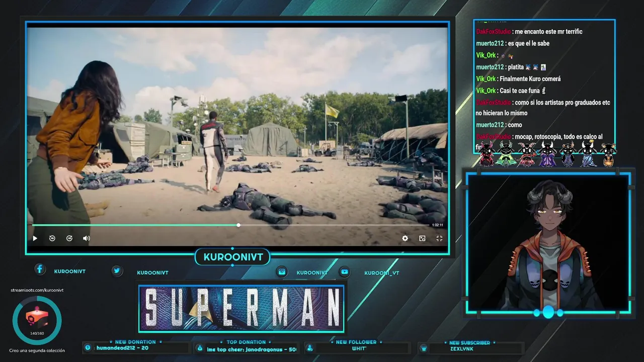Image resolution: width=644 pixels, height=362 pixels.
Task: Click the 'Creo una segunda colección' goal caption
Action: click(37, 350)
